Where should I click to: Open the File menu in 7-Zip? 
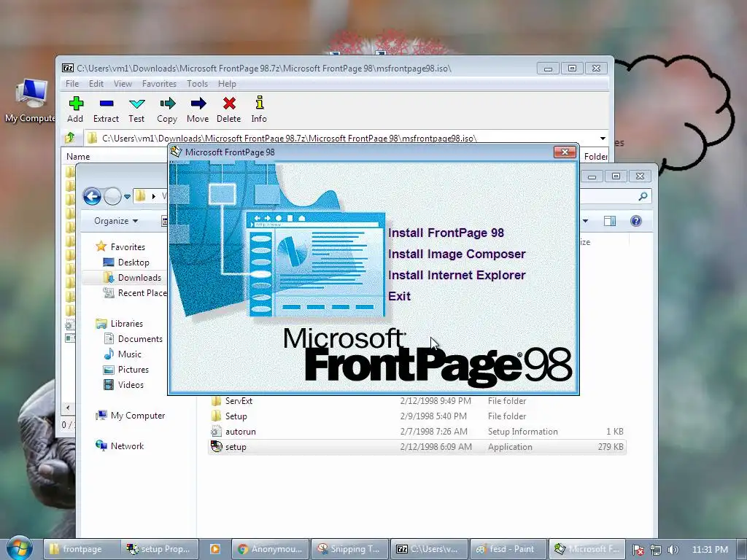tap(72, 84)
